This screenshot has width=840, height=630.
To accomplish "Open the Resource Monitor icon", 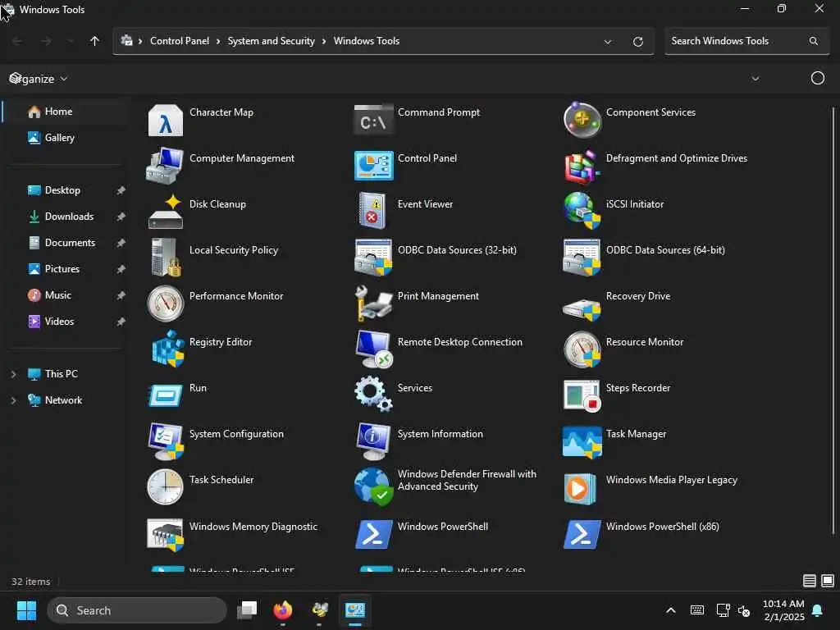I will click(582, 349).
